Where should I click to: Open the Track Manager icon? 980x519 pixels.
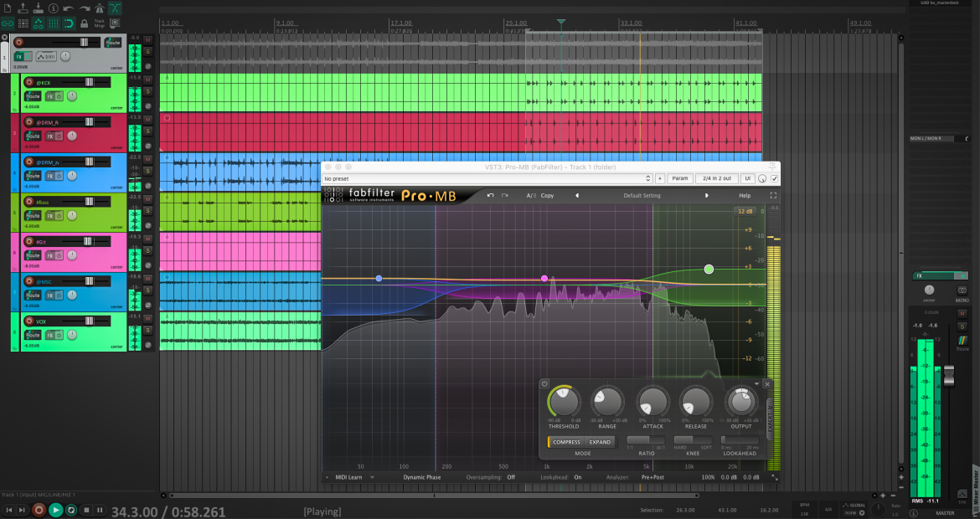coord(100,23)
